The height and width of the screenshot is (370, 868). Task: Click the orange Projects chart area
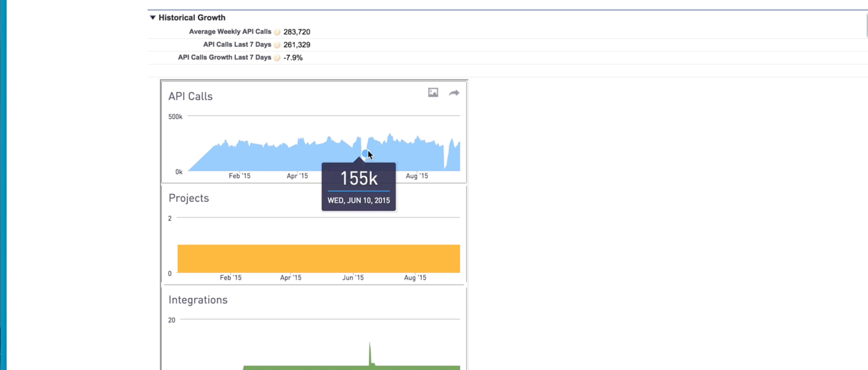pos(319,258)
